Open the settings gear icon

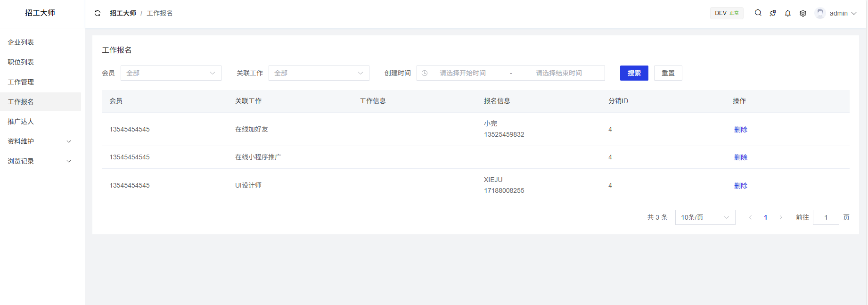point(803,13)
